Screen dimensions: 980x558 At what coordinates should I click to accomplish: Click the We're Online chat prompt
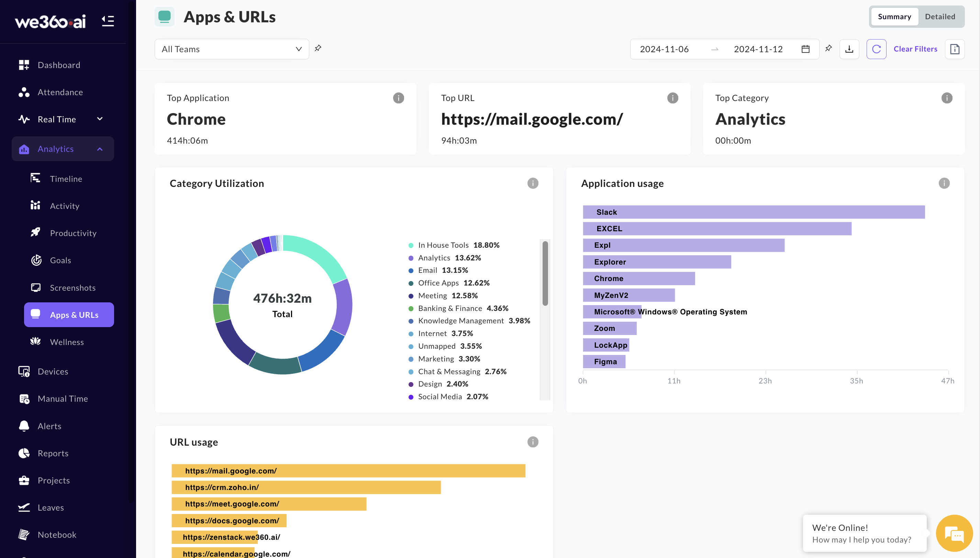[x=864, y=533]
